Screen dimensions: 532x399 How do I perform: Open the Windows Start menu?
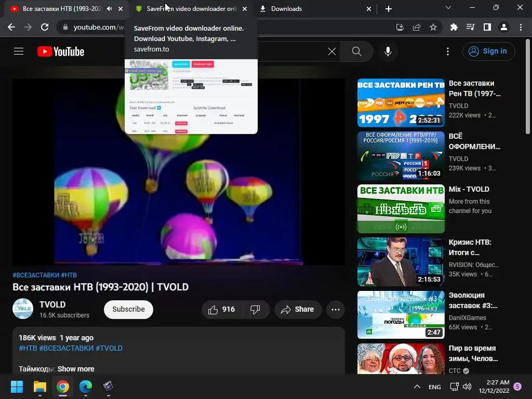click(x=17, y=387)
